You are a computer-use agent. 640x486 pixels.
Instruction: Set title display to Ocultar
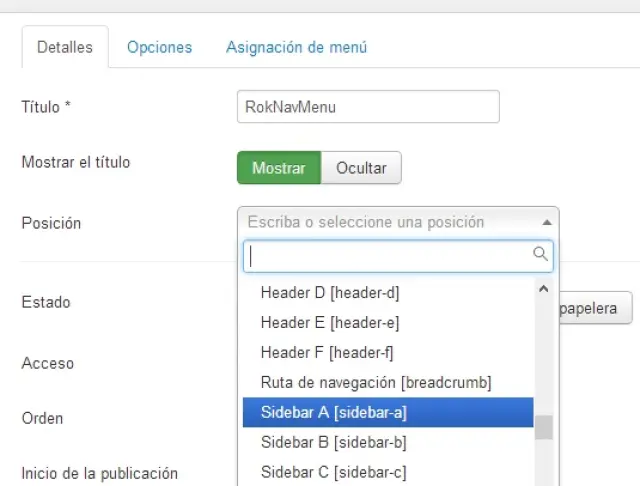click(361, 168)
